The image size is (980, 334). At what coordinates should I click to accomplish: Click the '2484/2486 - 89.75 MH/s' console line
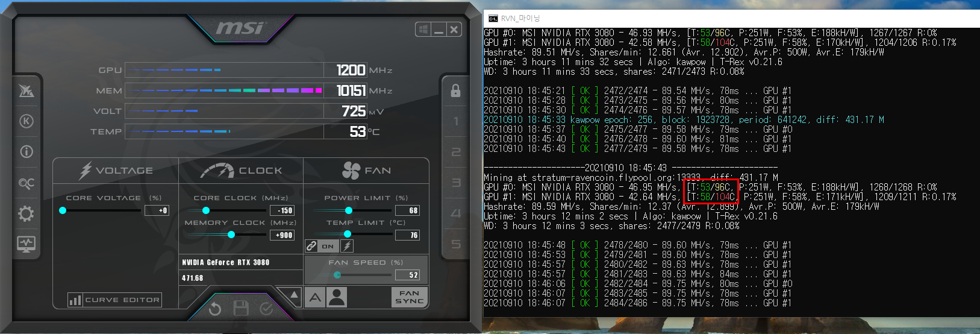(638, 303)
